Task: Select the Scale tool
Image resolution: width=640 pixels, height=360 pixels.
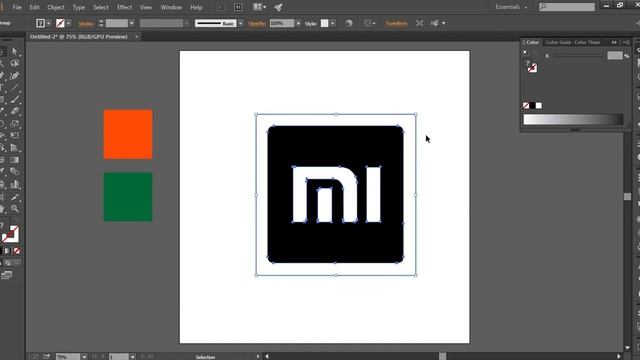Action: point(15,123)
